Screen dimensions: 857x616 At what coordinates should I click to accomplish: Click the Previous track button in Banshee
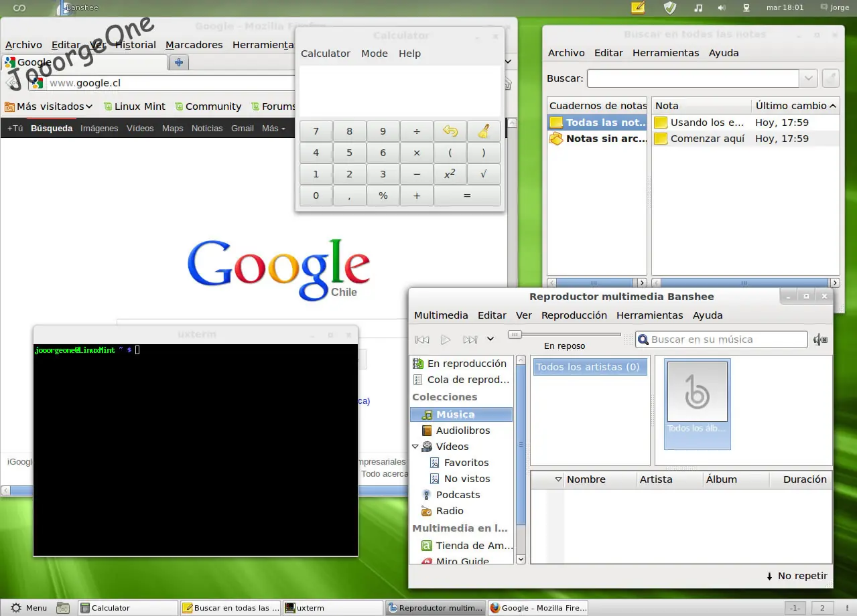pos(422,339)
